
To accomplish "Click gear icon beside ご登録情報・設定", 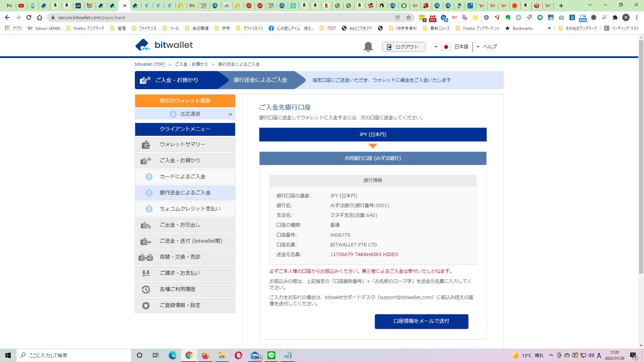I will 146,305.
